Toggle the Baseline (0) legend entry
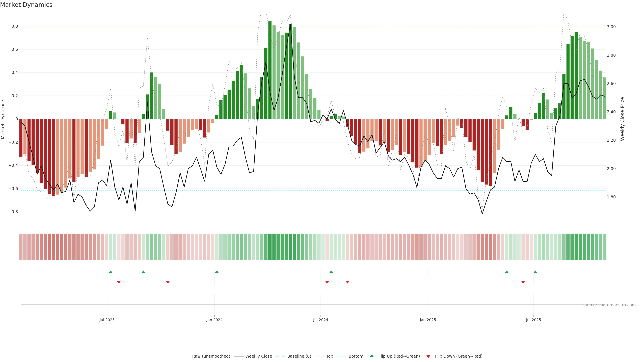Viewport: 644px width, 362px height. [x=299, y=356]
